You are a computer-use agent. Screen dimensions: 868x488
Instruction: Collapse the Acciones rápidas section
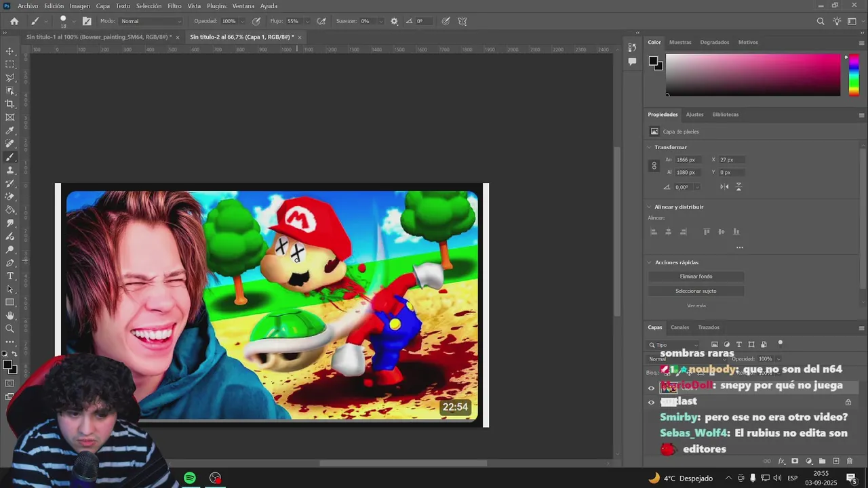(x=649, y=262)
